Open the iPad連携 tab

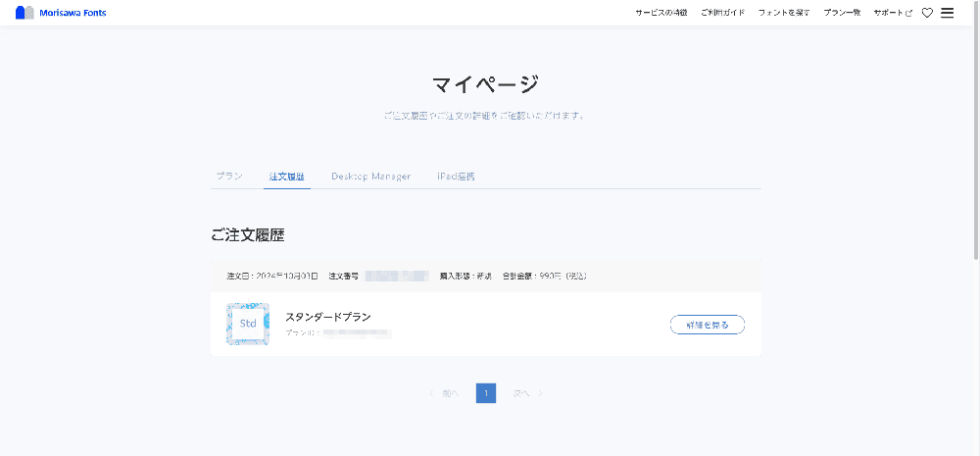456,177
